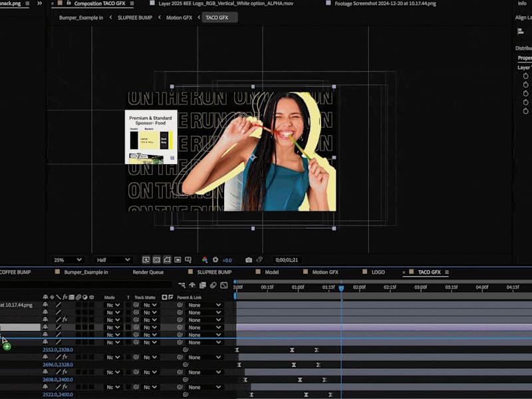Click the hide shy layers timeline icon

(x=192, y=285)
